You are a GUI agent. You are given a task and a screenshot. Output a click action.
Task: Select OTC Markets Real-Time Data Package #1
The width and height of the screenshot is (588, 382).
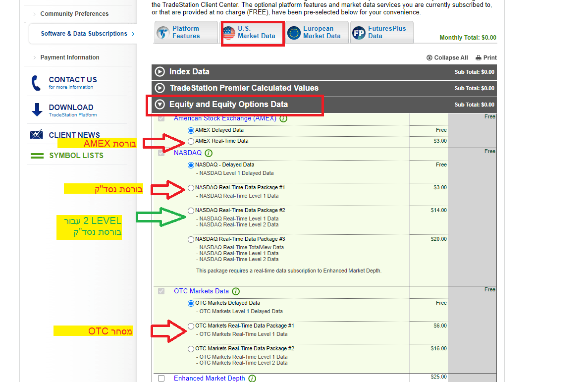coord(191,326)
